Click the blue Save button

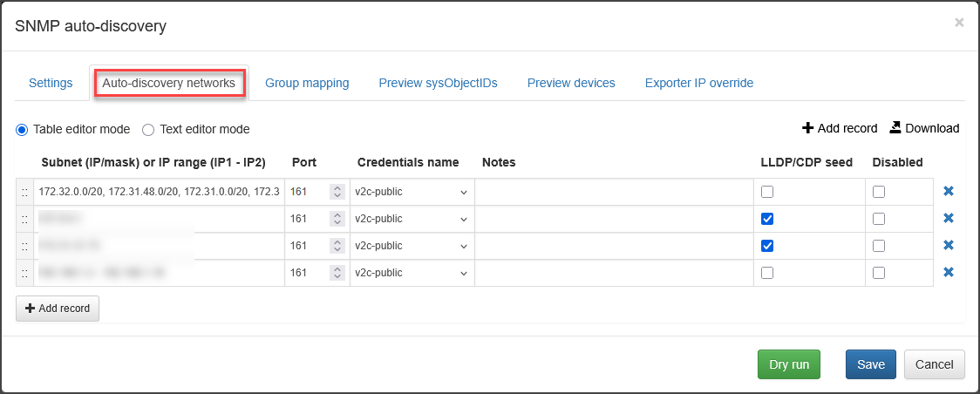point(870,364)
